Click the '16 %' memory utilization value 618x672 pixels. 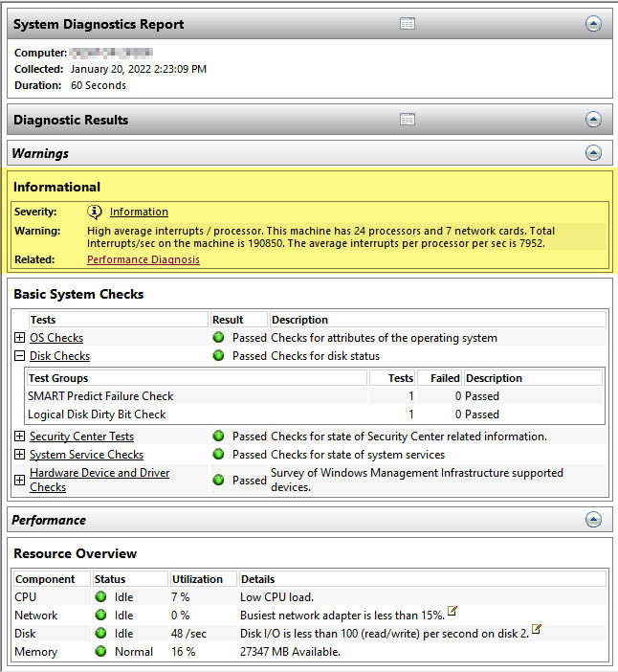coord(183,652)
